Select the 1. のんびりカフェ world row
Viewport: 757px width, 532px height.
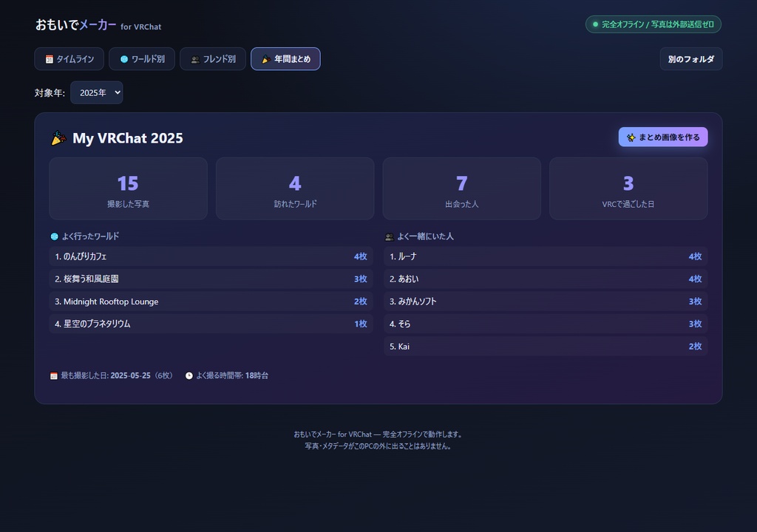[x=211, y=256]
